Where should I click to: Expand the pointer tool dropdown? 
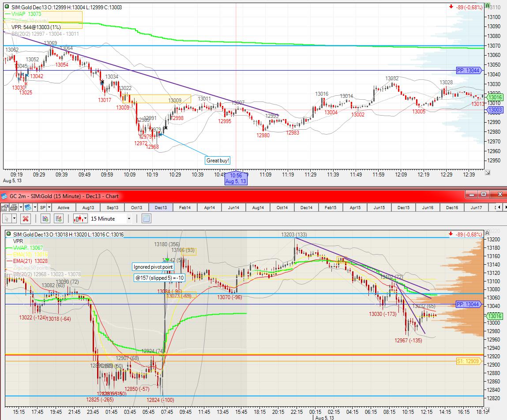14,218
